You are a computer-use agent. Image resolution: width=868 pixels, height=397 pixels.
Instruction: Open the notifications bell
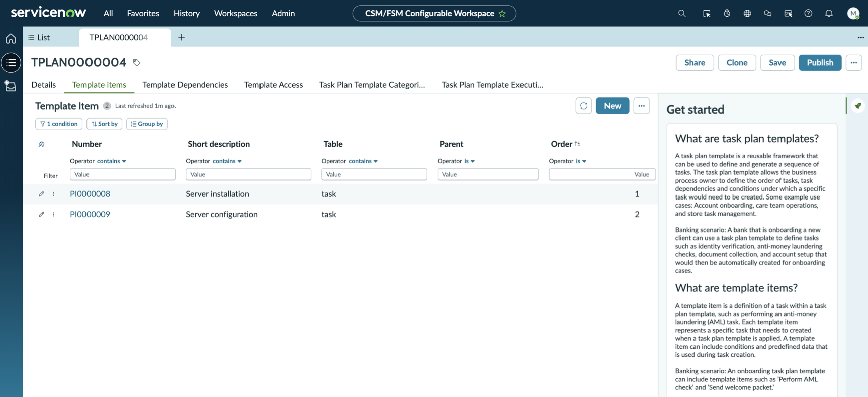coord(829,14)
